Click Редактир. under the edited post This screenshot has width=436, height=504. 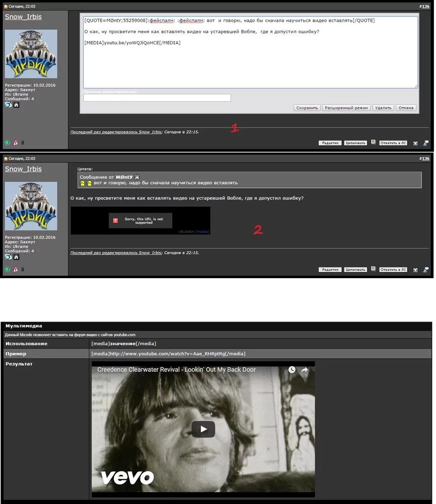(330, 143)
